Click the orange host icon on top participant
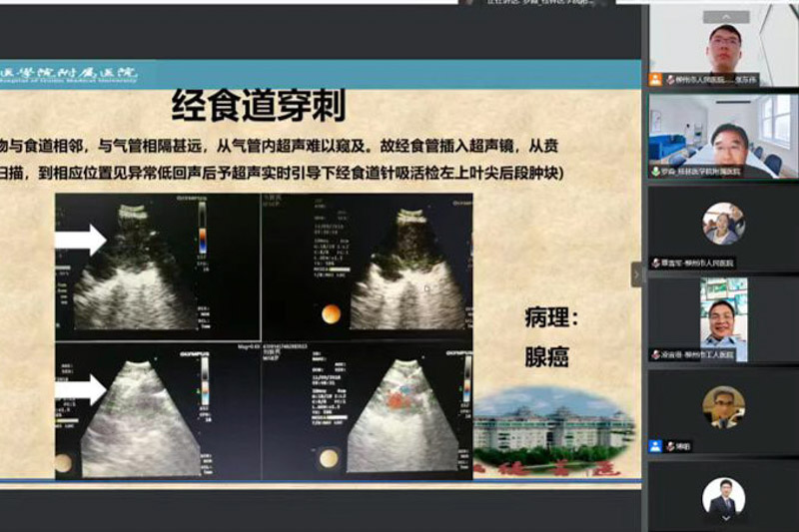This screenshot has height=532, width=799. [x=656, y=79]
